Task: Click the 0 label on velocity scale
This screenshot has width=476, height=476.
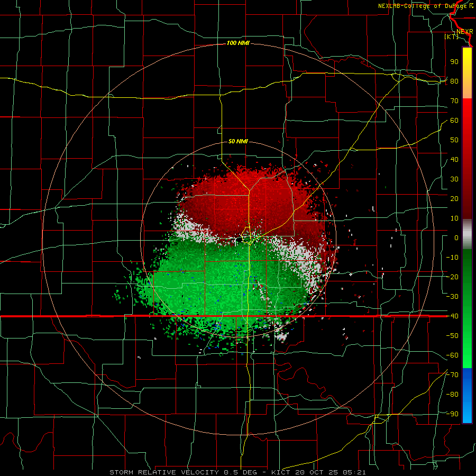Action: pyautogui.click(x=456, y=238)
